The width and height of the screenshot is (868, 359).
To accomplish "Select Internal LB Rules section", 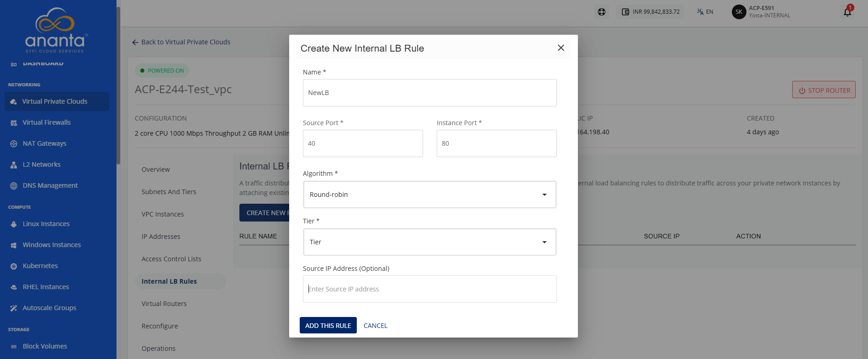I will point(180,281).
